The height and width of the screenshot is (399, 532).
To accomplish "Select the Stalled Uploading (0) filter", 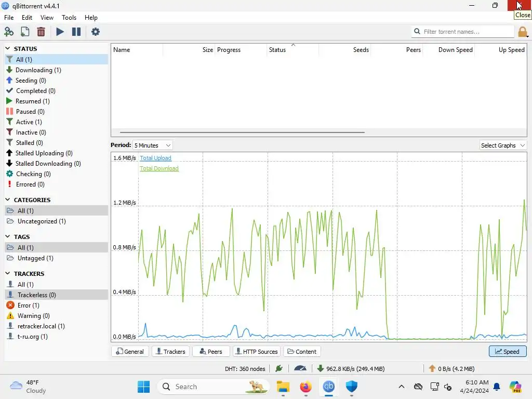I will click(56, 153).
